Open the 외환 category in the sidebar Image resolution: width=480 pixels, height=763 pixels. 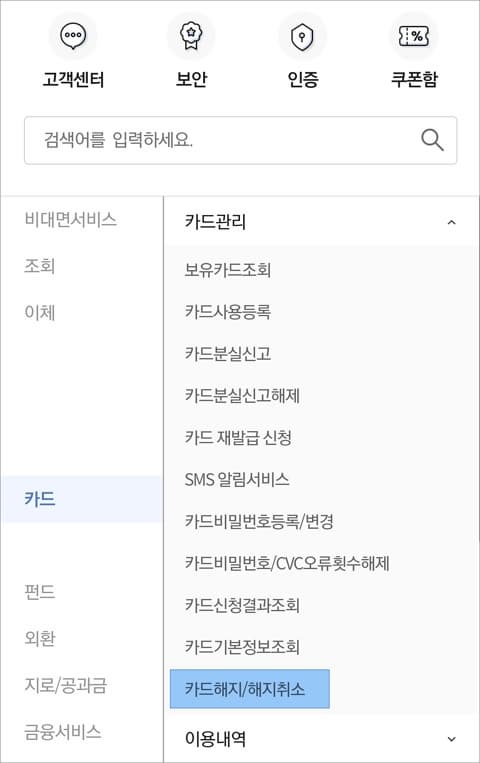coord(39,638)
